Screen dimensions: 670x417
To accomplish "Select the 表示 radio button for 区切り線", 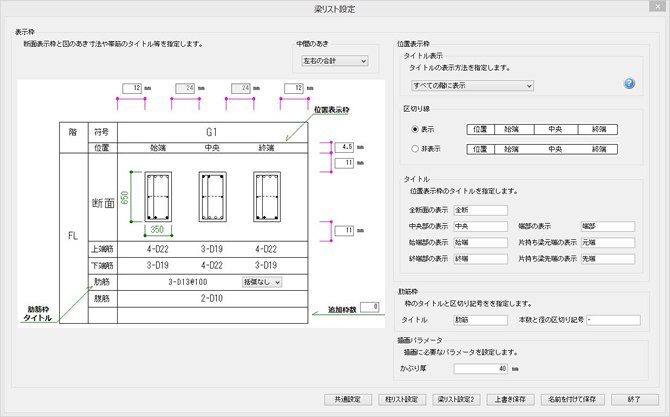I will pos(414,129).
